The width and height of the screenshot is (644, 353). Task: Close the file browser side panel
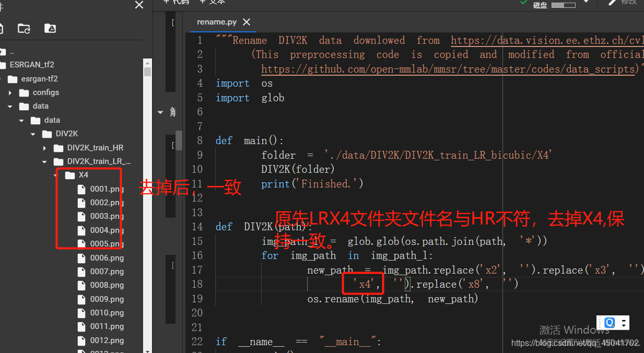139,5
